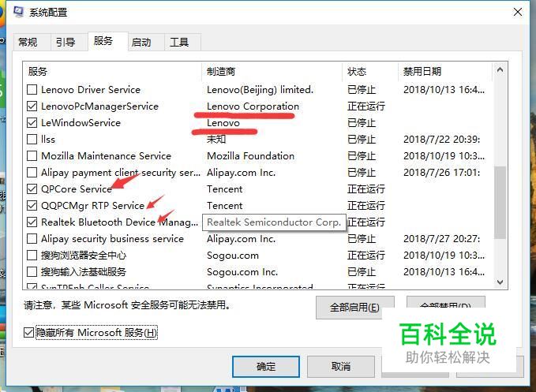Enable Lenovo Driver Service checkbox
536x392 pixels.
pyautogui.click(x=32, y=90)
